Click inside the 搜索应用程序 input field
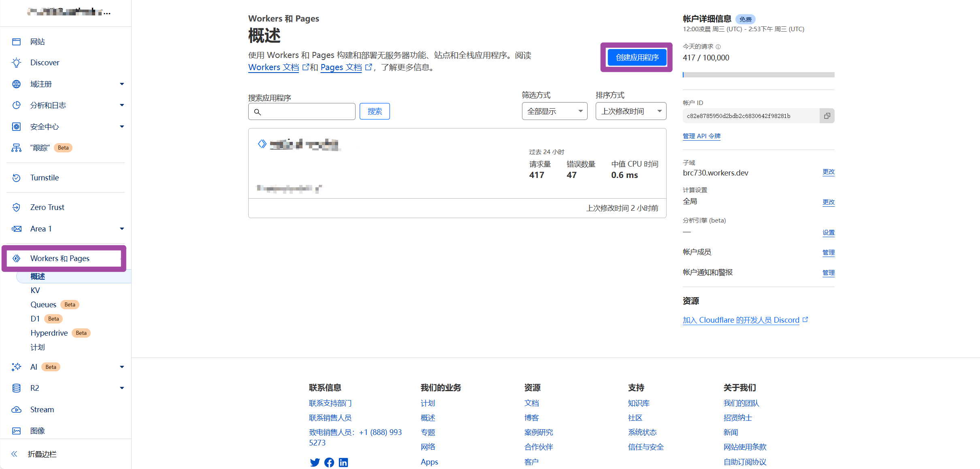The height and width of the screenshot is (469, 980). pos(302,111)
